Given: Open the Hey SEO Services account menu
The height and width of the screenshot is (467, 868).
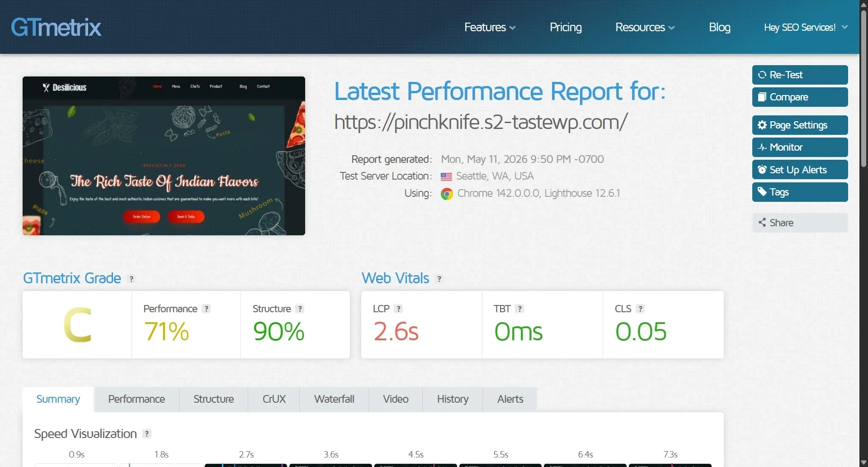Looking at the screenshot, I should (806, 27).
